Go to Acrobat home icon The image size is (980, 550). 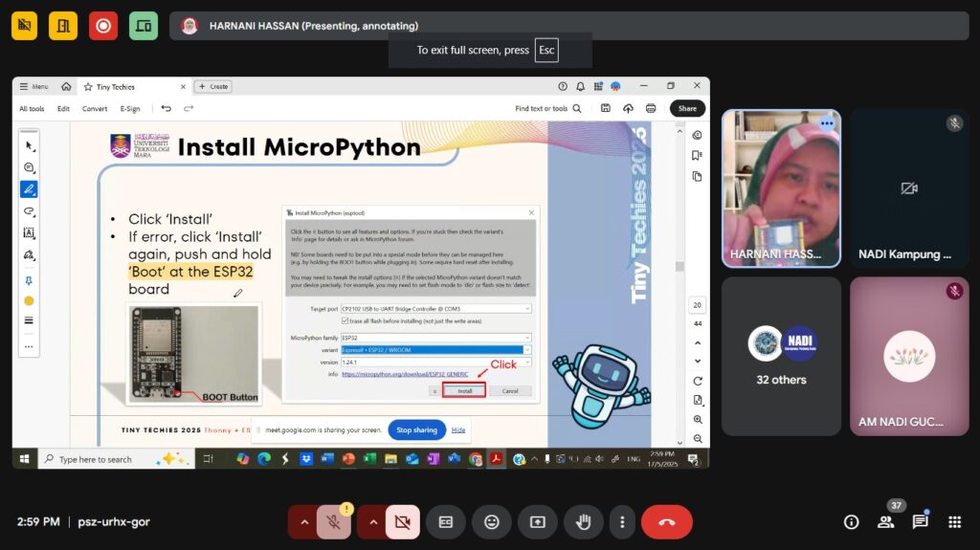click(x=66, y=87)
